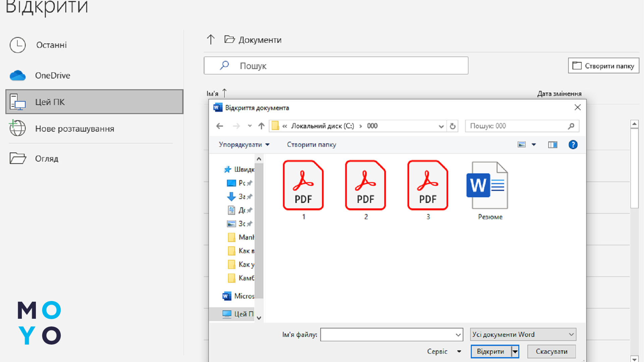Click the back arrow in file dialog
Screen dimensions: 644x362
point(220,126)
